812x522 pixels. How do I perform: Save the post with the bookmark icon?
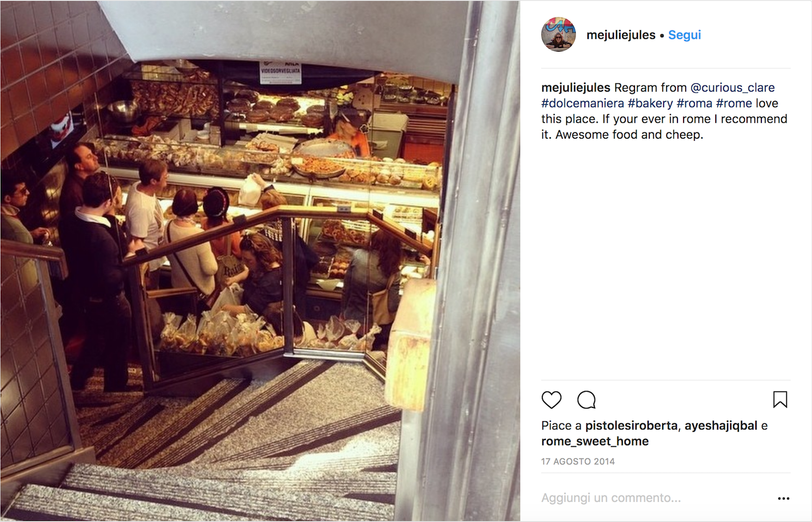[780, 400]
